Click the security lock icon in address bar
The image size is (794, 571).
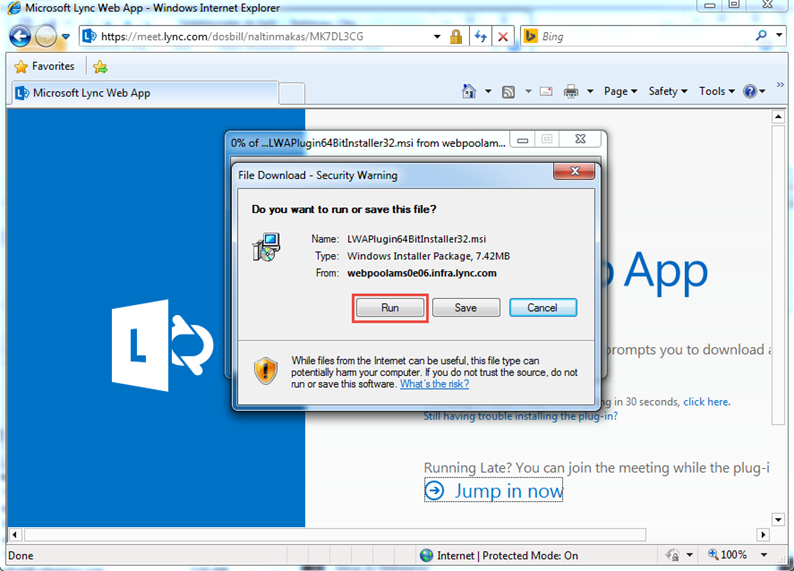point(456,37)
